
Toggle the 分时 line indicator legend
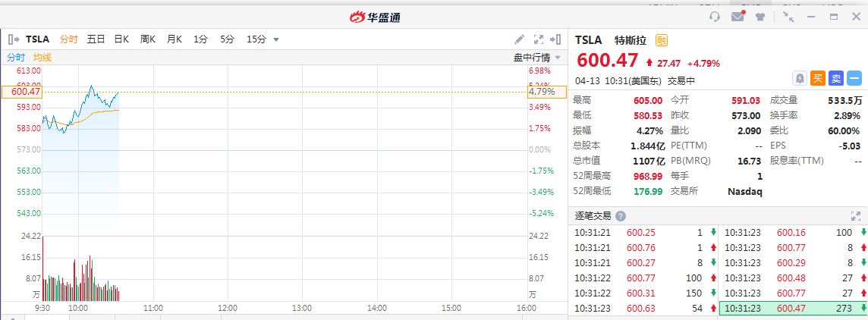coord(16,58)
